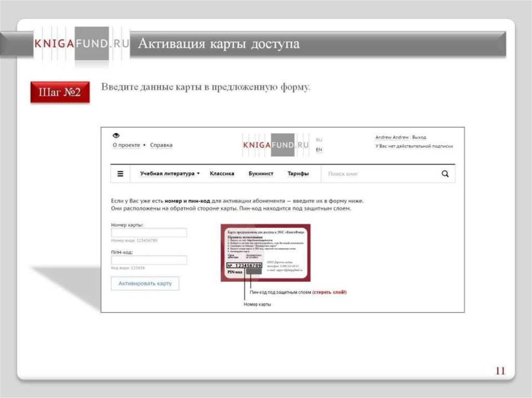Open the Справка help link

(x=161, y=145)
